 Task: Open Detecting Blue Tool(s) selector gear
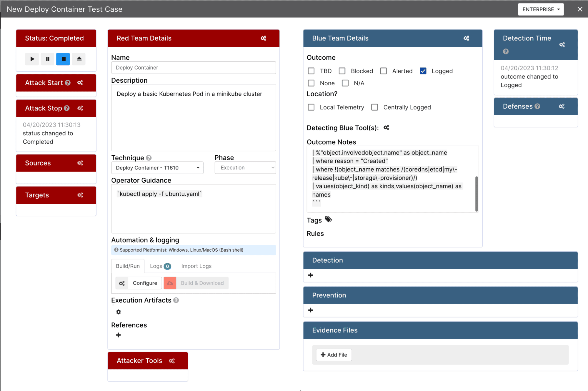coord(386,127)
